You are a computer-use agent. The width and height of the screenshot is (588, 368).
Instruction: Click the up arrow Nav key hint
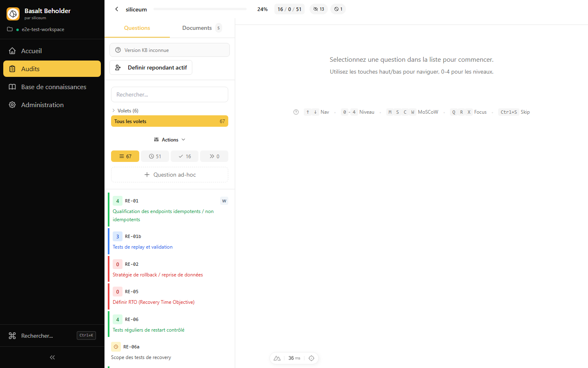pyautogui.click(x=307, y=112)
